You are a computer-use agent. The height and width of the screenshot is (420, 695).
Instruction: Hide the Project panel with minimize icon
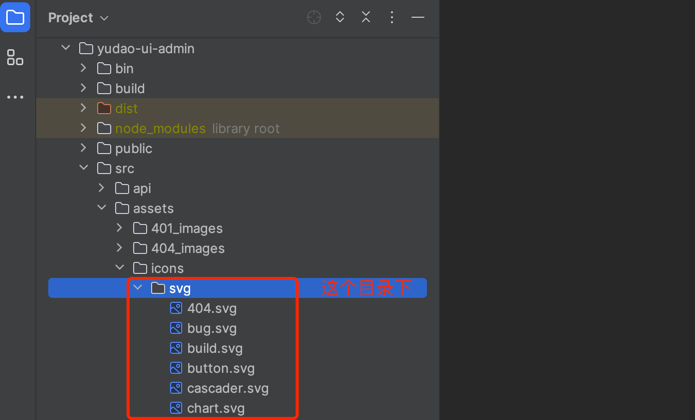(x=418, y=18)
